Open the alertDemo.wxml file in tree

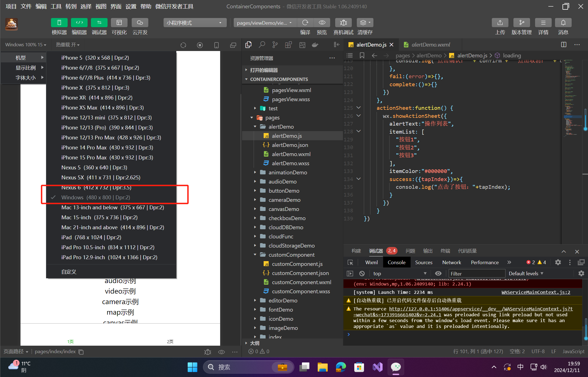(291, 154)
